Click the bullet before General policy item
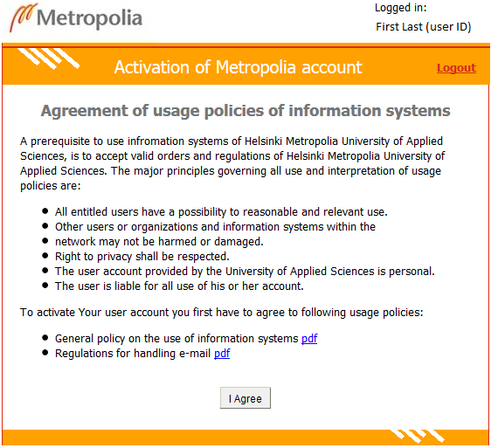 (45, 338)
